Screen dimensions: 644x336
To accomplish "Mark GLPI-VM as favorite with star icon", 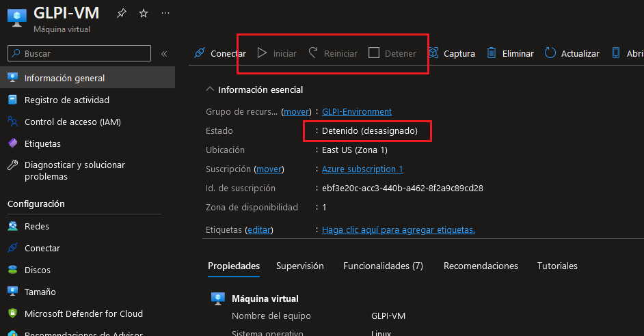I will click(x=144, y=13).
